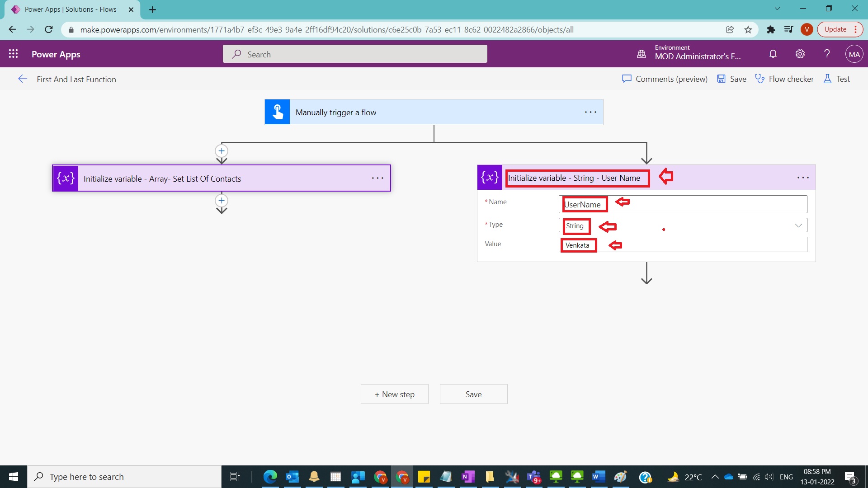Screen dimensions: 868x488
Task: Expand the Type dropdown showing String
Action: pos(799,225)
